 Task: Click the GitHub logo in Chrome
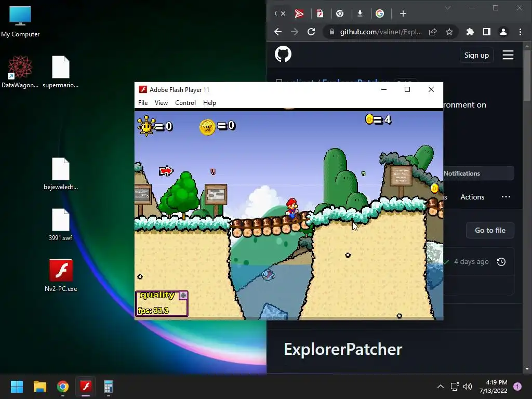[283, 54]
